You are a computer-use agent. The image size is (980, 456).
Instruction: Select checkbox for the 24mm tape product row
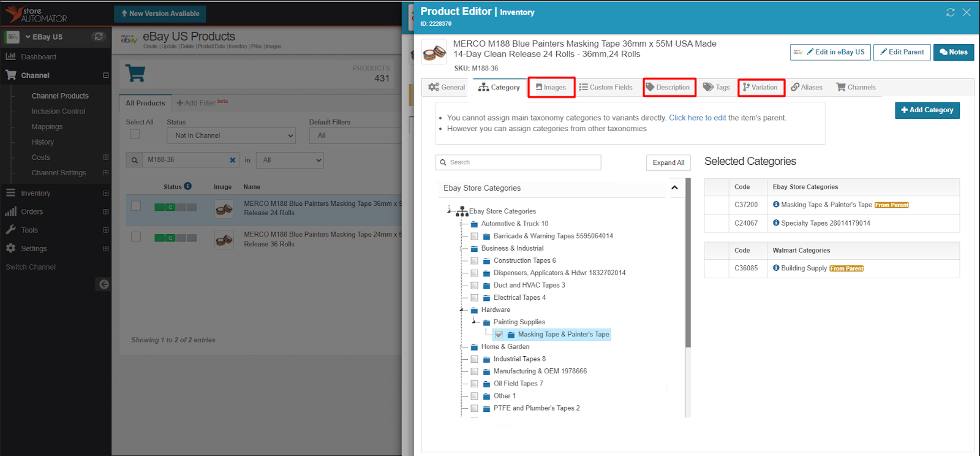pyautogui.click(x=136, y=237)
